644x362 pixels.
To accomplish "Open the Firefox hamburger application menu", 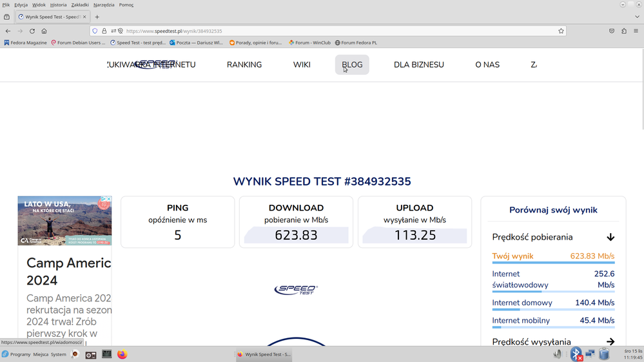I will coord(636,31).
